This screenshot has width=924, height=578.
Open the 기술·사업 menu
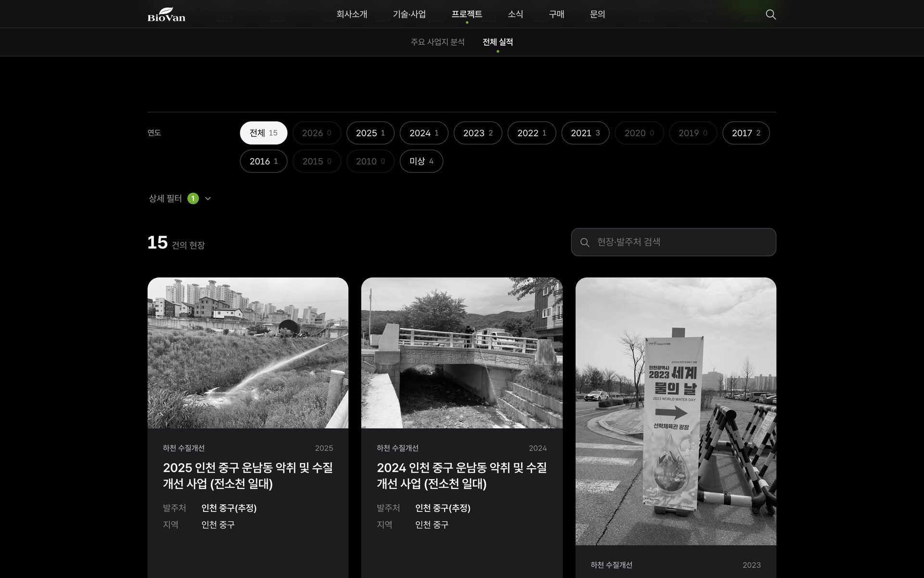409,14
